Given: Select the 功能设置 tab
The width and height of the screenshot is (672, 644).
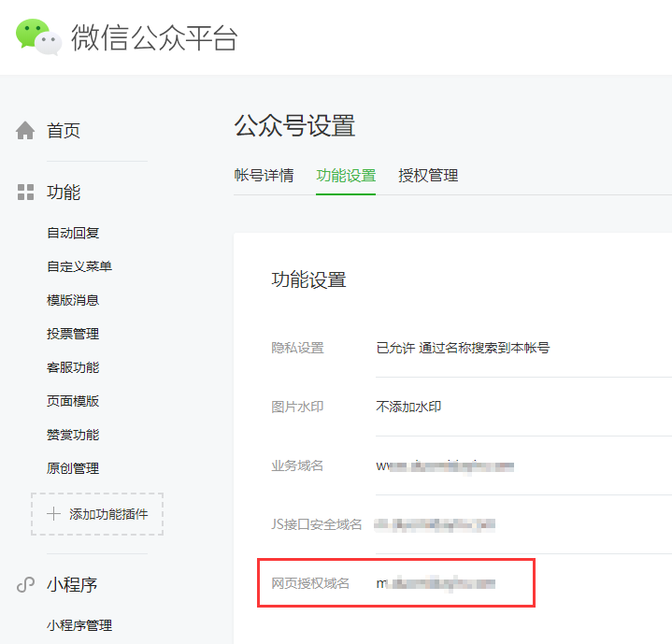Looking at the screenshot, I should click(346, 176).
